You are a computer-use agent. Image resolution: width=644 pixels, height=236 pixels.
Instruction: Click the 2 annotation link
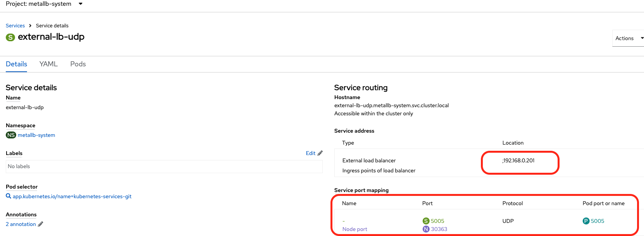(x=21, y=224)
